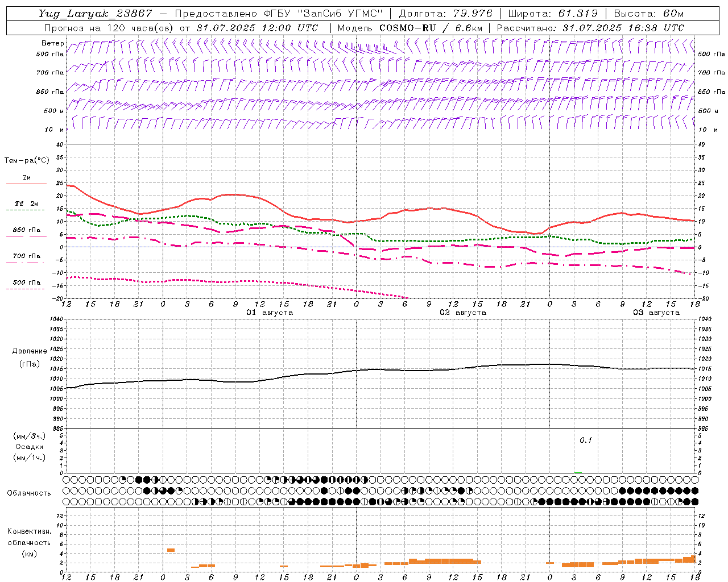
Task: Click the Широта: 61.319 value
Action: click(x=553, y=14)
